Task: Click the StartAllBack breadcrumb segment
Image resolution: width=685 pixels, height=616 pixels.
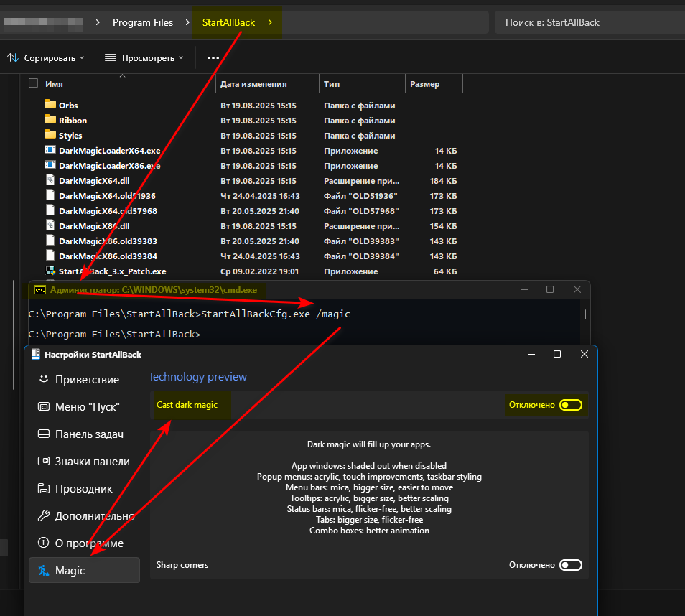Action: (x=228, y=22)
